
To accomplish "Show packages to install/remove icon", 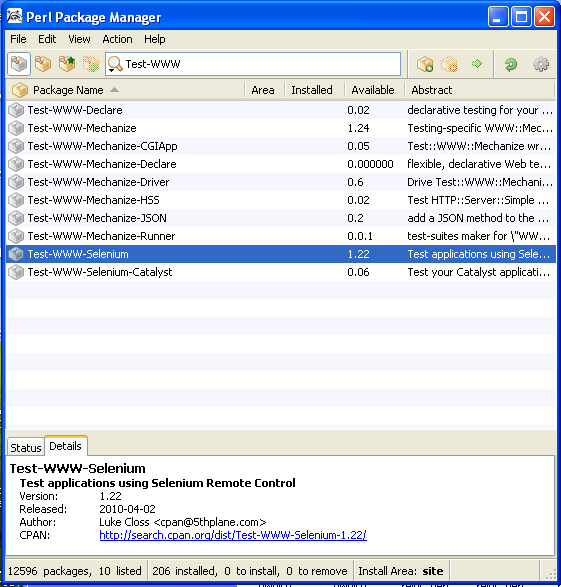I will (x=90, y=64).
